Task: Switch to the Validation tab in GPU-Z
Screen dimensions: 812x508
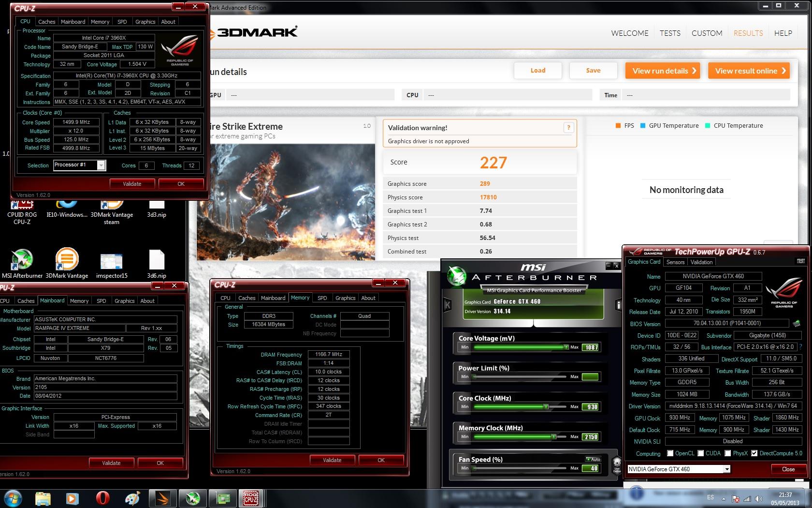Action: click(701, 262)
